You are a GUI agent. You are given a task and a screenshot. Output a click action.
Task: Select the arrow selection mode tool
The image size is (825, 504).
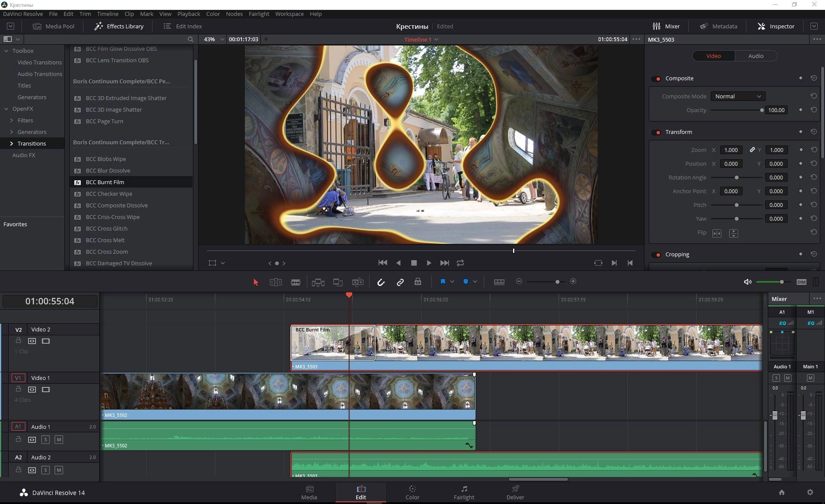pyautogui.click(x=256, y=282)
